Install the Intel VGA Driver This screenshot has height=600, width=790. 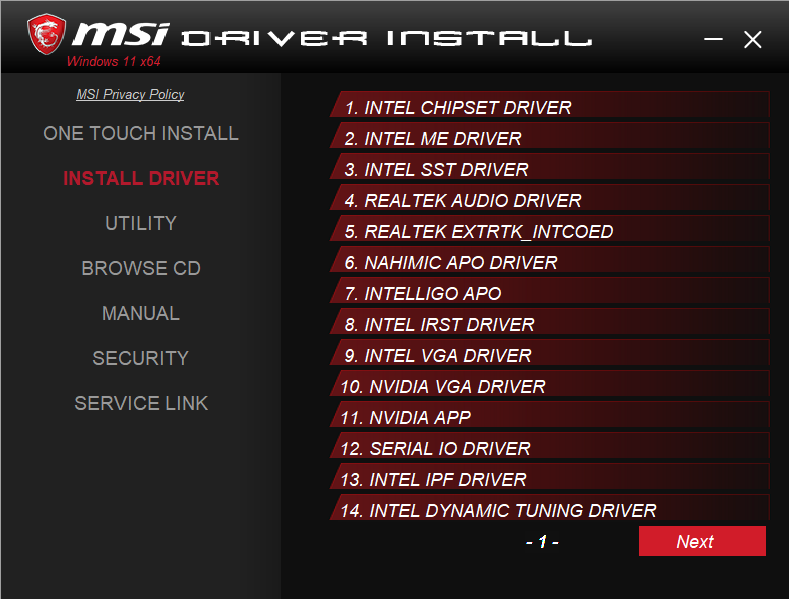[550, 352]
